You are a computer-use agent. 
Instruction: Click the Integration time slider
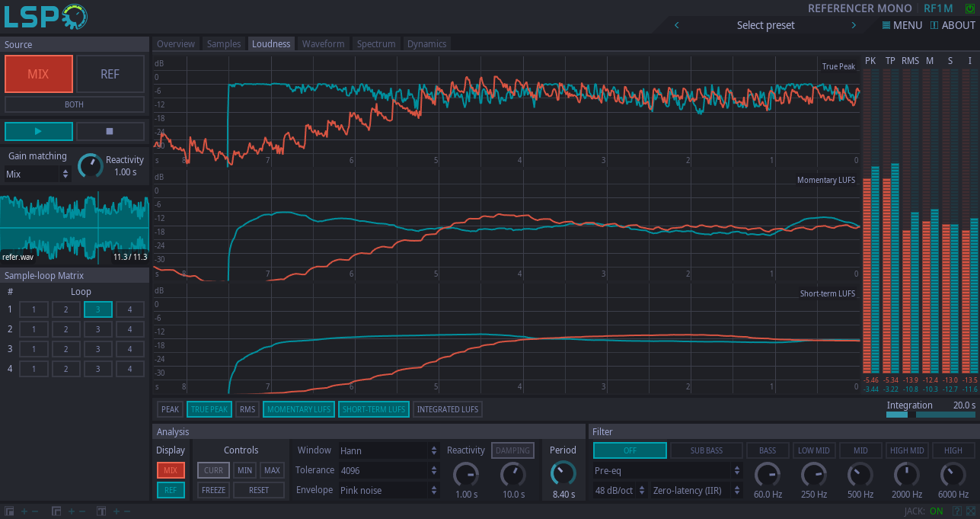pos(931,415)
